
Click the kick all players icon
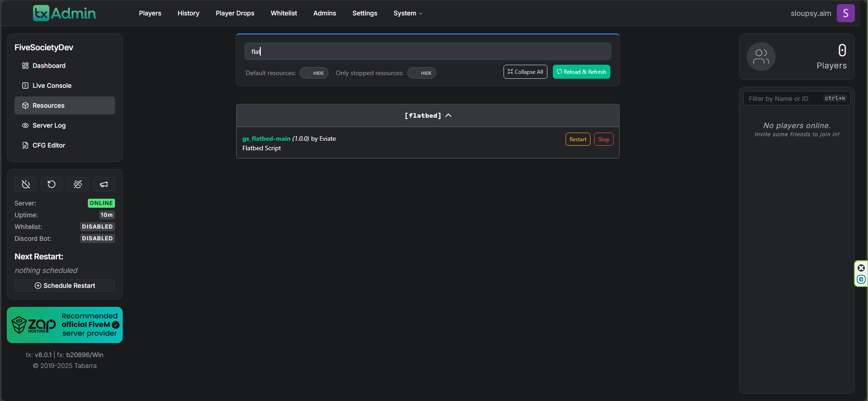[x=78, y=184]
